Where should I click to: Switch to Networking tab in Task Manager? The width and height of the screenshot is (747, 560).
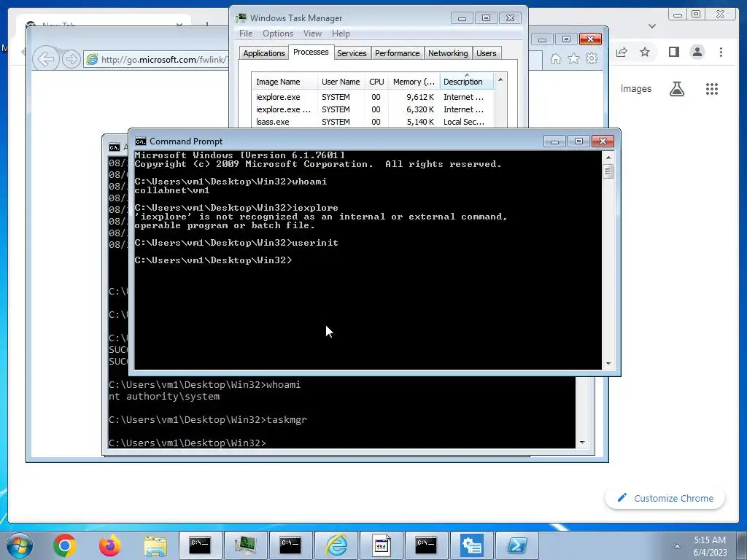point(448,53)
